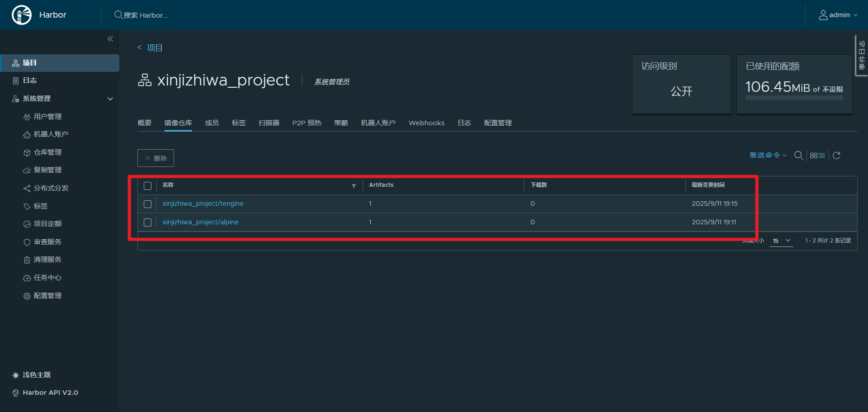The height and width of the screenshot is (412, 868).
Task: Open the xinjizhiwa_project/tengine repository link
Action: point(203,204)
